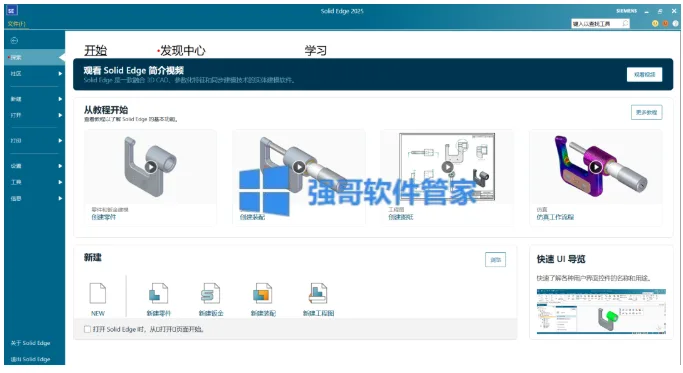Expand the 打开 sidebar submenu
This screenshot has height=373, width=683.
coord(60,115)
